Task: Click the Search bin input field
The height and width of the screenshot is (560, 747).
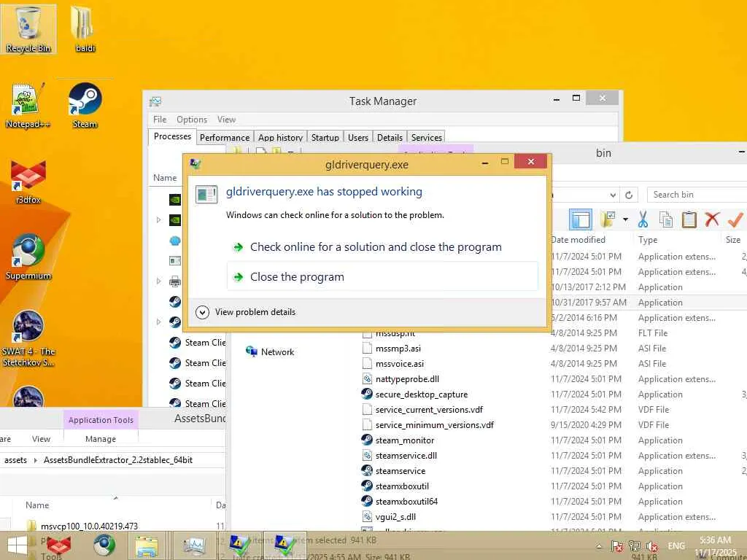Action: [697, 195]
